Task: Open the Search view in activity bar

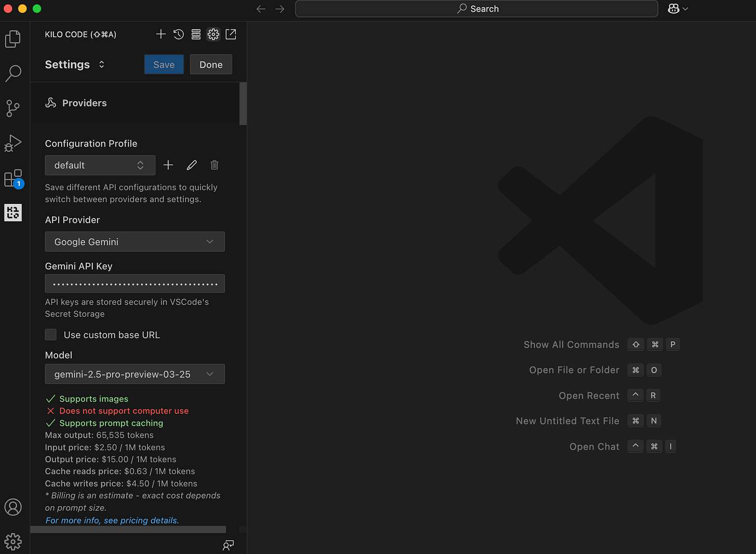Action: click(x=13, y=73)
